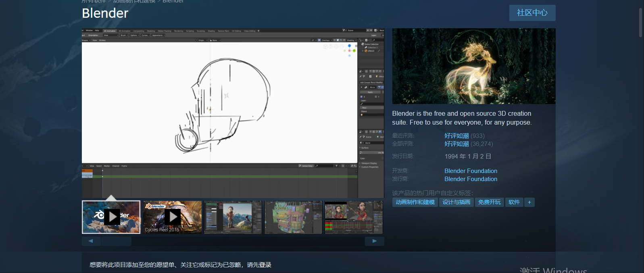Open Blender Foundation link in 发行商 row
The width and height of the screenshot is (644, 273).
(x=471, y=179)
